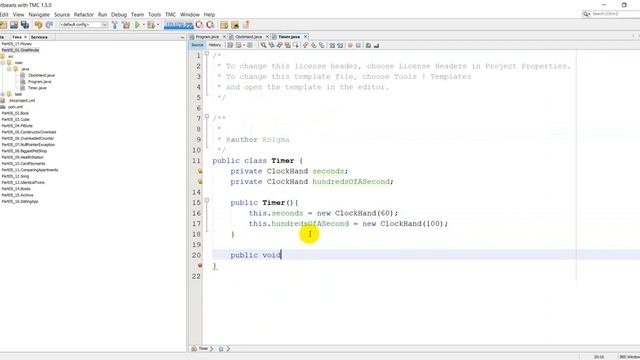Click Timer breadcrumb in editor bottom bar
Screen dimensions: 640x360
point(203,349)
